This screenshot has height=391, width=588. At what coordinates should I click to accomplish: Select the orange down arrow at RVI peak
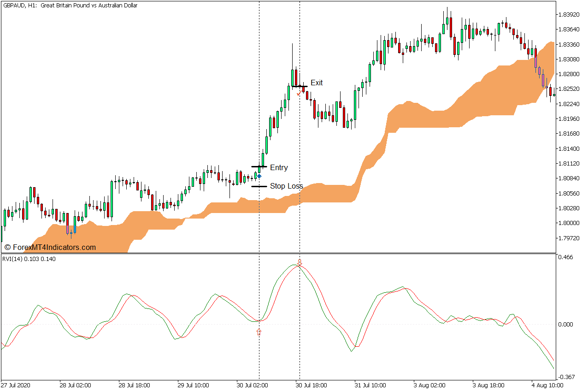300,262
